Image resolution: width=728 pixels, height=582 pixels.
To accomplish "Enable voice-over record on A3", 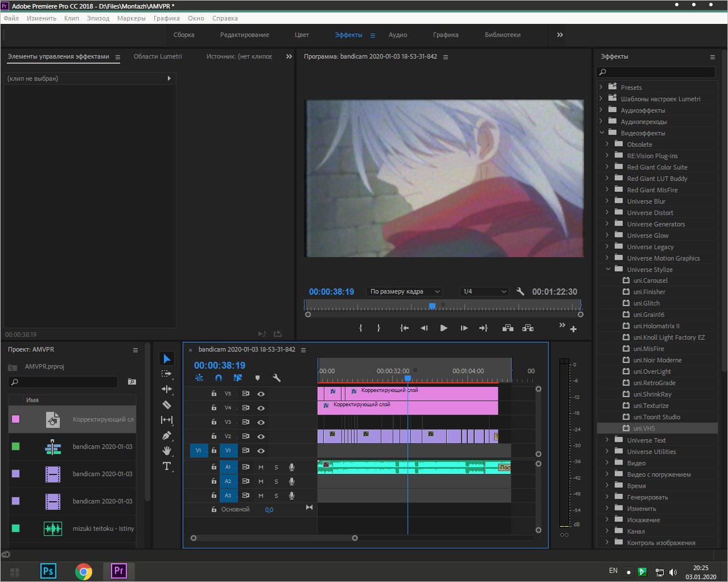I will pos(291,496).
